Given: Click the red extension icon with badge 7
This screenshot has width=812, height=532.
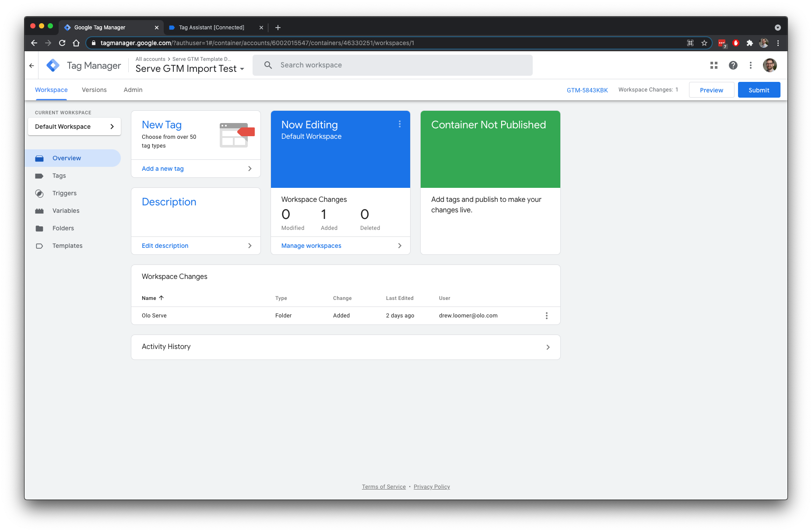Looking at the screenshot, I should coord(722,43).
